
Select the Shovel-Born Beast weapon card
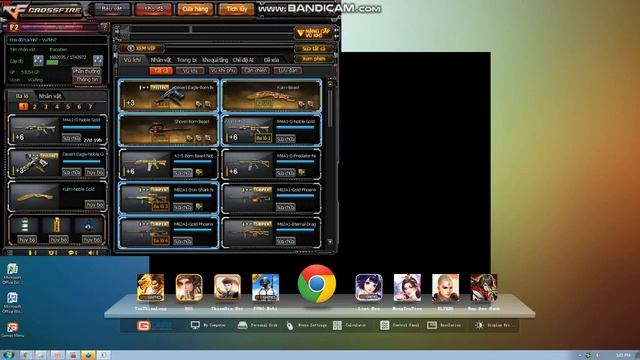coord(169,130)
